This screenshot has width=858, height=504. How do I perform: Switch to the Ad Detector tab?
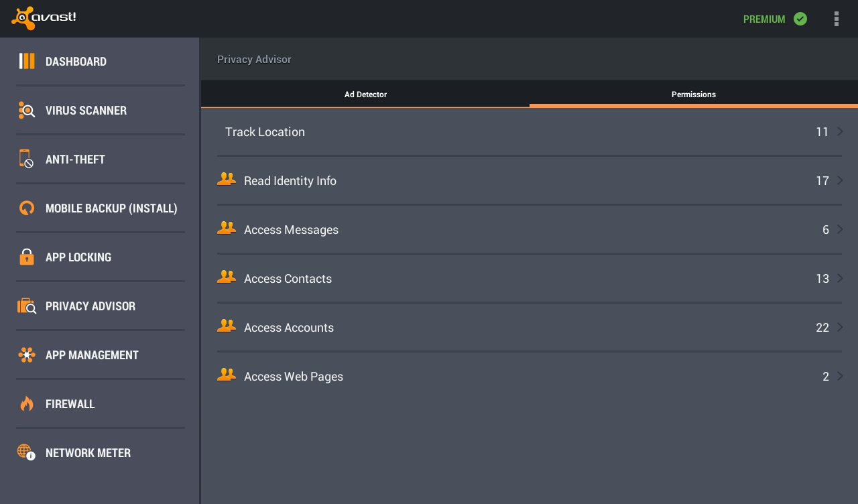tap(365, 94)
